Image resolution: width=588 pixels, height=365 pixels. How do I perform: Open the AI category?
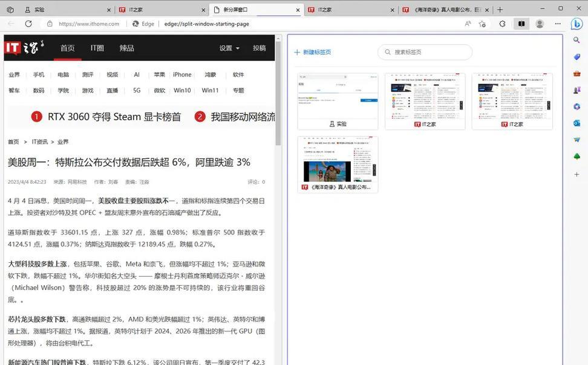tap(137, 74)
